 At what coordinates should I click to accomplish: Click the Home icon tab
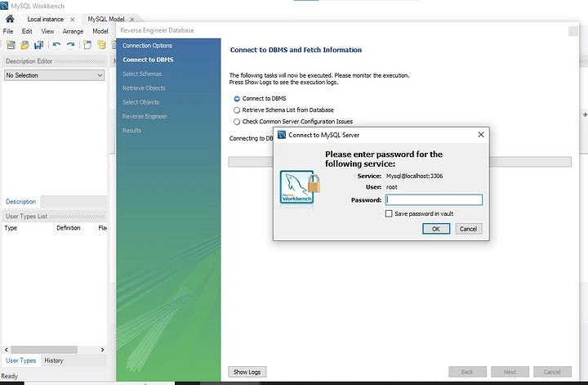10,19
